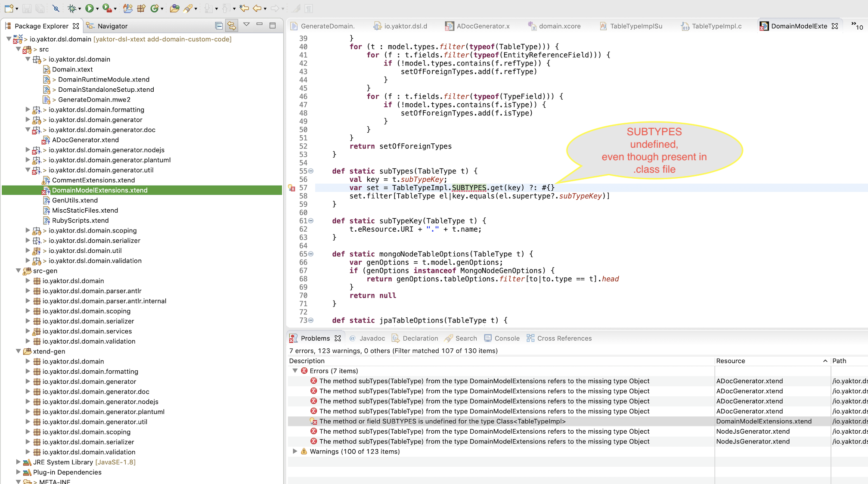
Task: Click Run External Tools icon
Action: click(107, 8)
